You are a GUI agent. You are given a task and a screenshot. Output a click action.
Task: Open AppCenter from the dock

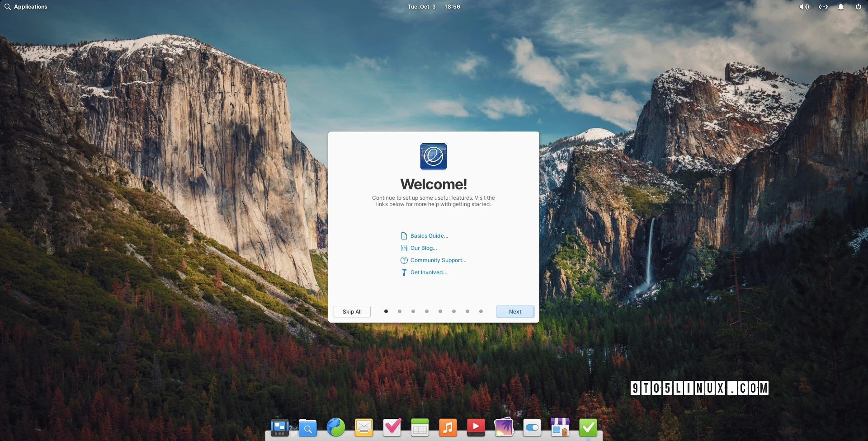coord(560,427)
